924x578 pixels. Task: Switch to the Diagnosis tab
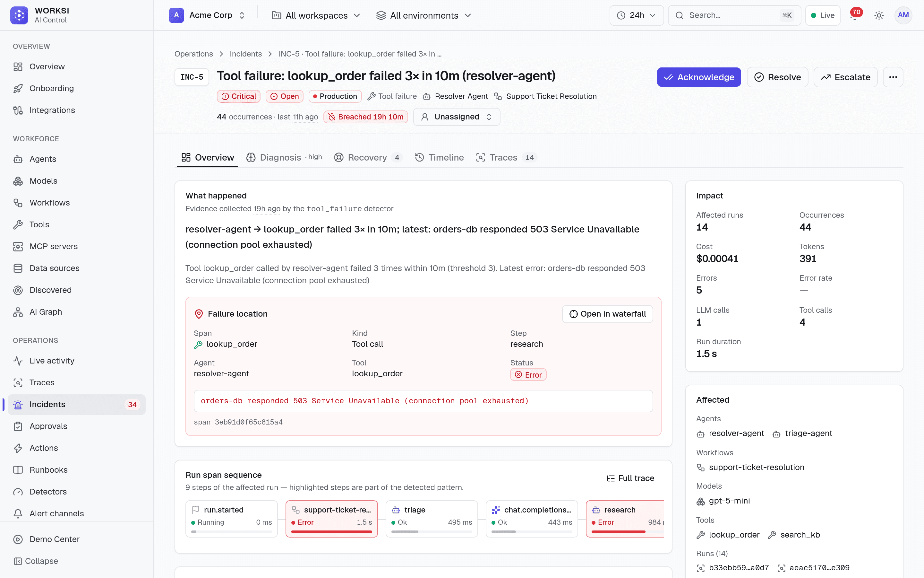(284, 157)
